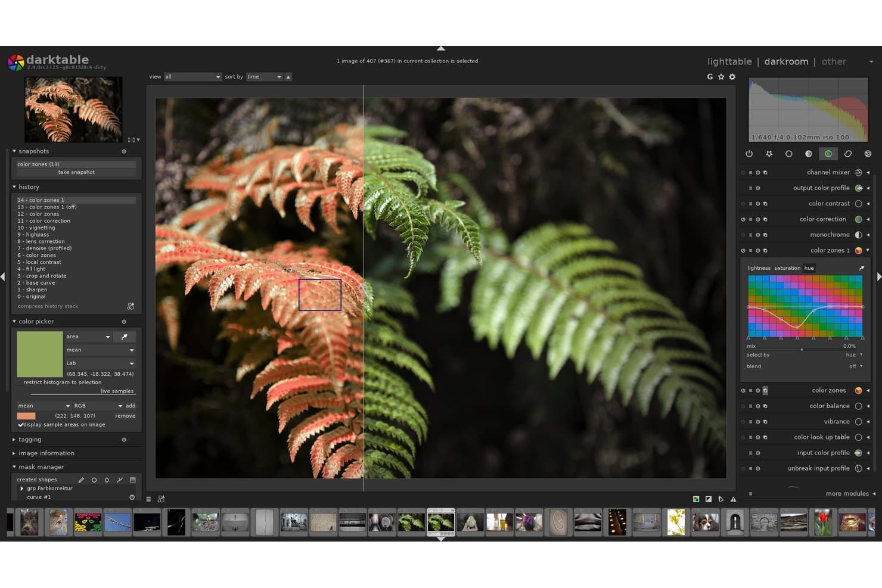Click compress history stack

(x=48, y=306)
